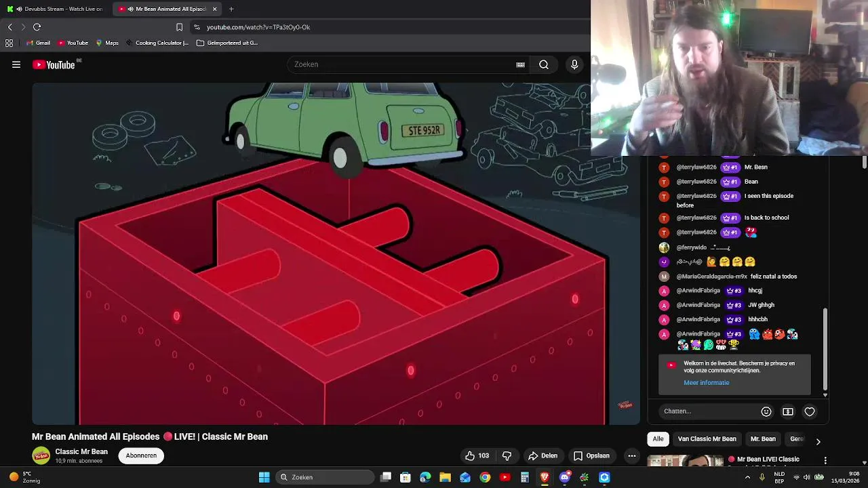
Task: Open Maps bookmark
Action: tap(107, 43)
